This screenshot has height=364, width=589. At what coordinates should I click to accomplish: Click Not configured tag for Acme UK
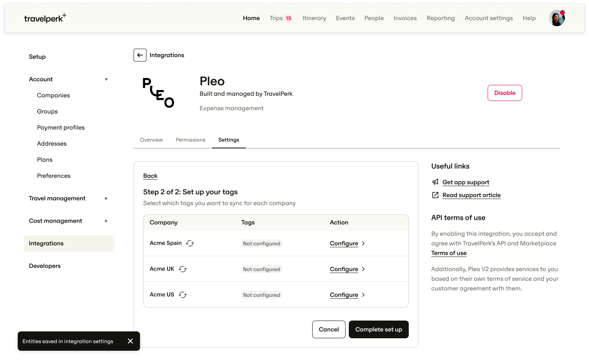click(262, 269)
